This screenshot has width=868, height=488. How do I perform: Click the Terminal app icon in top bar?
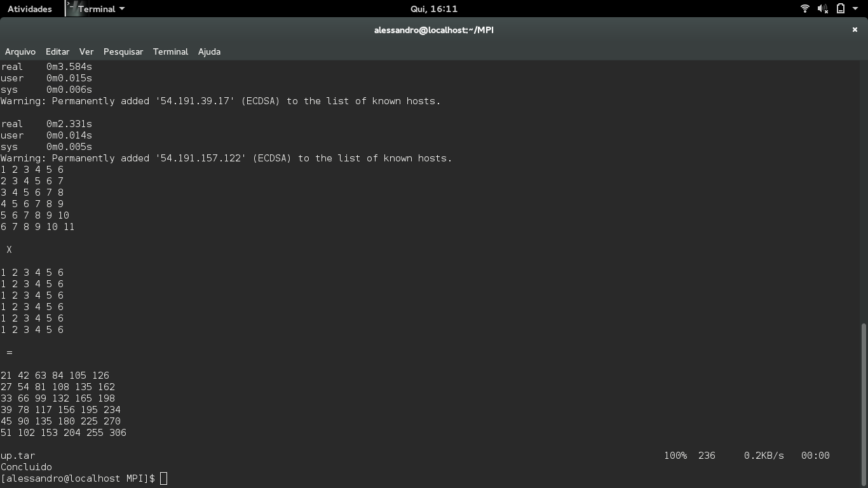coord(75,9)
